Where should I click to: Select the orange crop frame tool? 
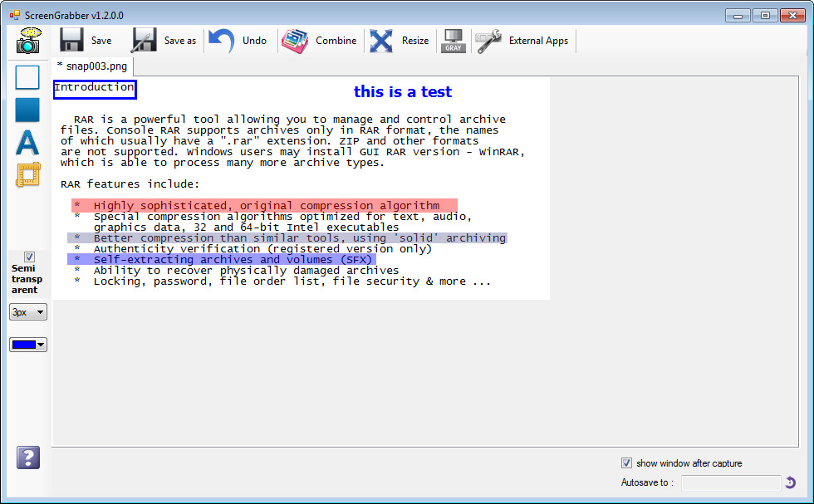pos(28,175)
